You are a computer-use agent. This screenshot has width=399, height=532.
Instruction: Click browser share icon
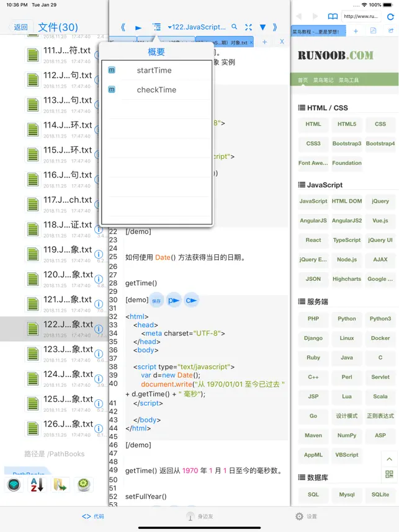tap(391, 31)
